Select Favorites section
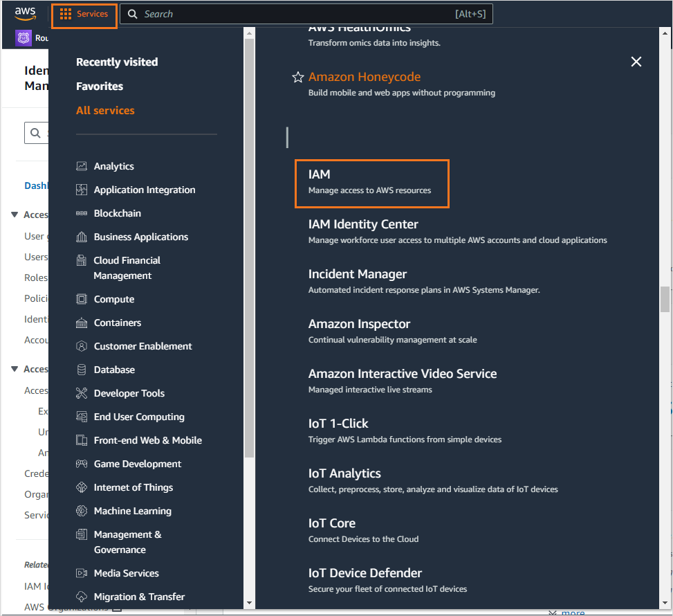 coord(100,87)
